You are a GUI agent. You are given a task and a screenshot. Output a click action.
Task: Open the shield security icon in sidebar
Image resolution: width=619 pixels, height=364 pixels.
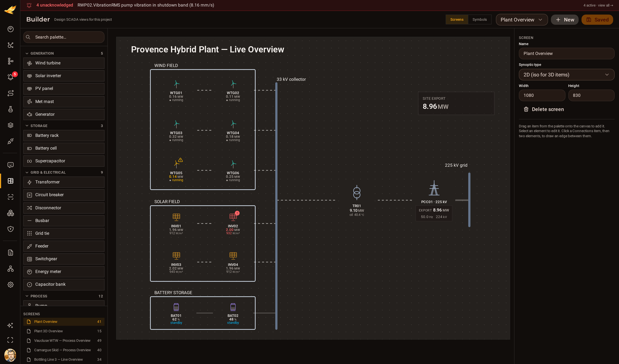pos(11,229)
